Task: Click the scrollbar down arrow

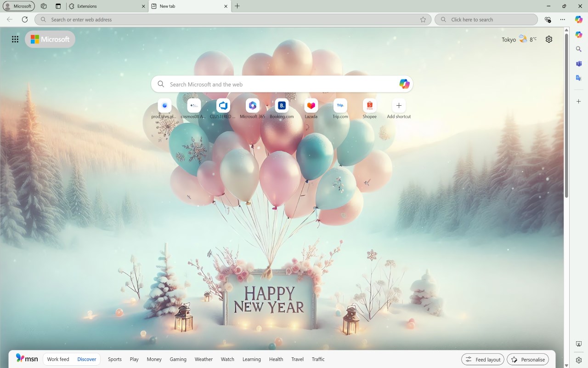Action: tap(566, 365)
